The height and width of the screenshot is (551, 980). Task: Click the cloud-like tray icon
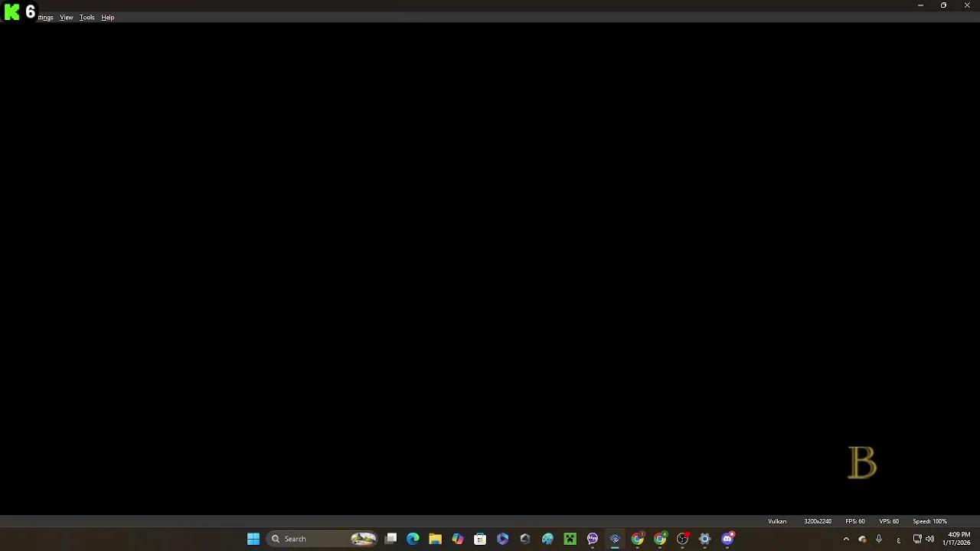[862, 539]
